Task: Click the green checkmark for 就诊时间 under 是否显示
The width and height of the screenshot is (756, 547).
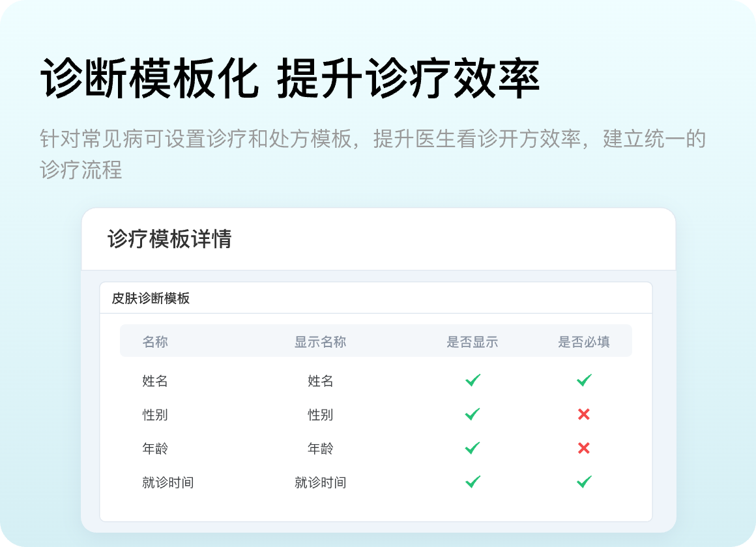Action: pos(472,482)
